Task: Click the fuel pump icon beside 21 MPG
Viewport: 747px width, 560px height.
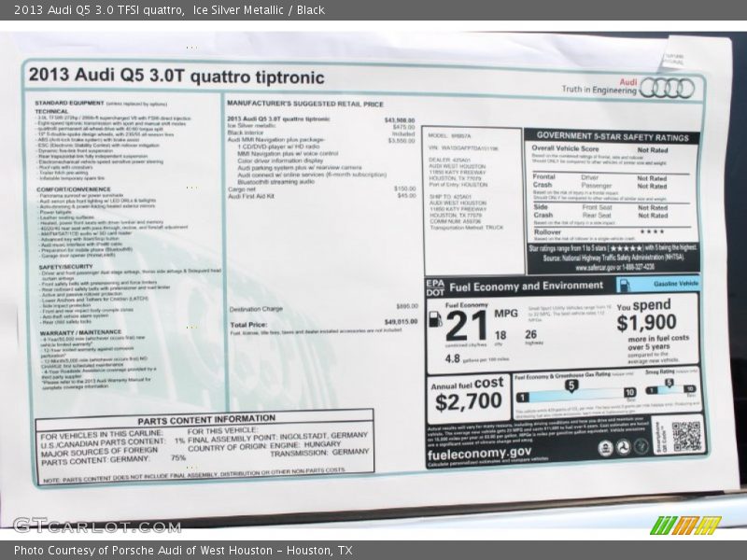Action: coord(435,319)
